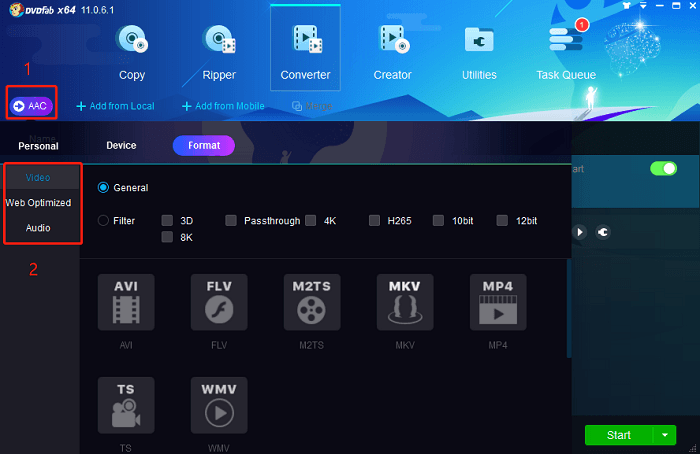Viewport: 700px width, 454px height.
Task: Switch to the Format tab
Action: click(204, 146)
